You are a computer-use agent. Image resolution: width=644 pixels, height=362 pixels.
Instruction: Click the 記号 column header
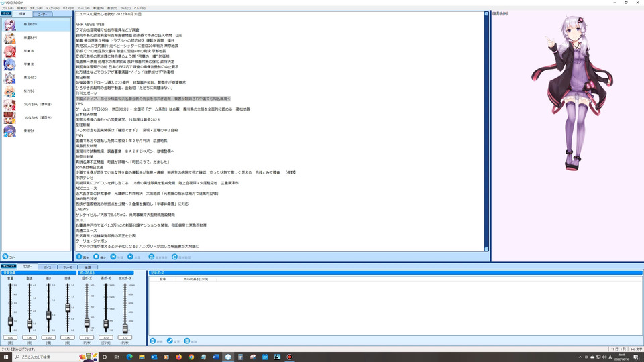tap(163, 279)
